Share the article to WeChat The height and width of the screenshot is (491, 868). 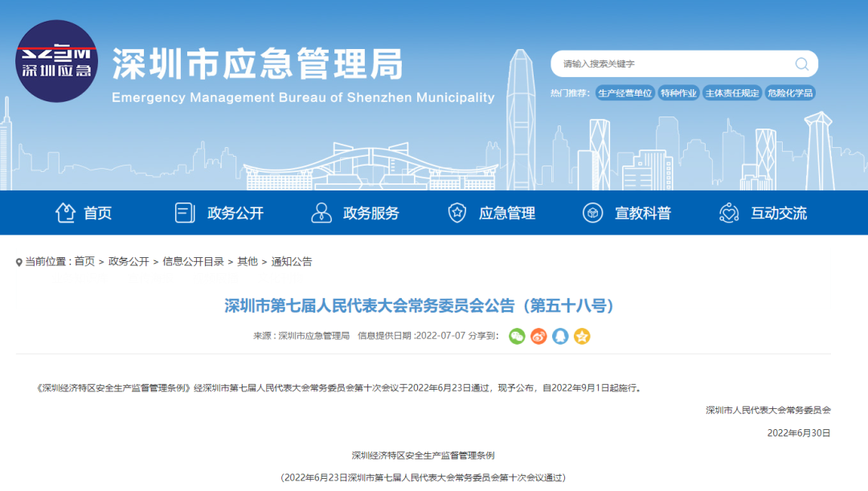518,336
